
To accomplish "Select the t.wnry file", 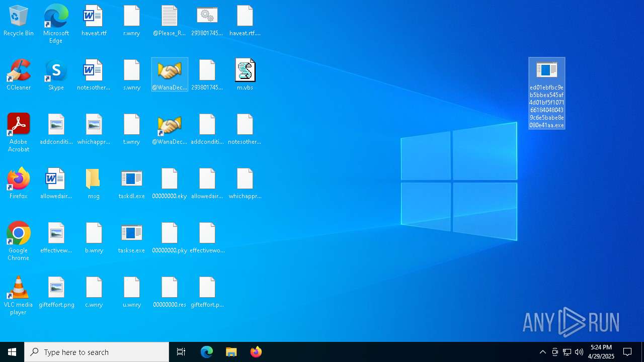I will pos(132,130).
